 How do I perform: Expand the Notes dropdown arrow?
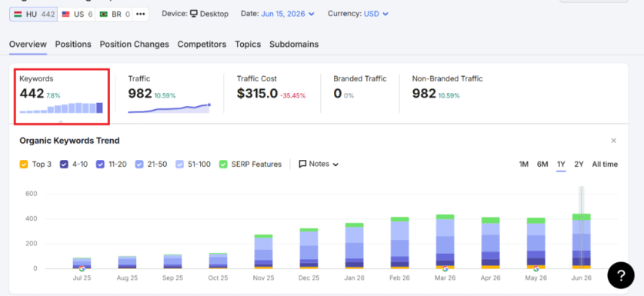335,165
